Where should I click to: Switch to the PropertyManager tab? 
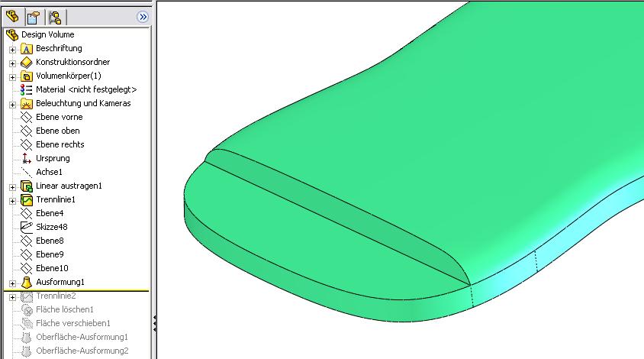coord(34,18)
